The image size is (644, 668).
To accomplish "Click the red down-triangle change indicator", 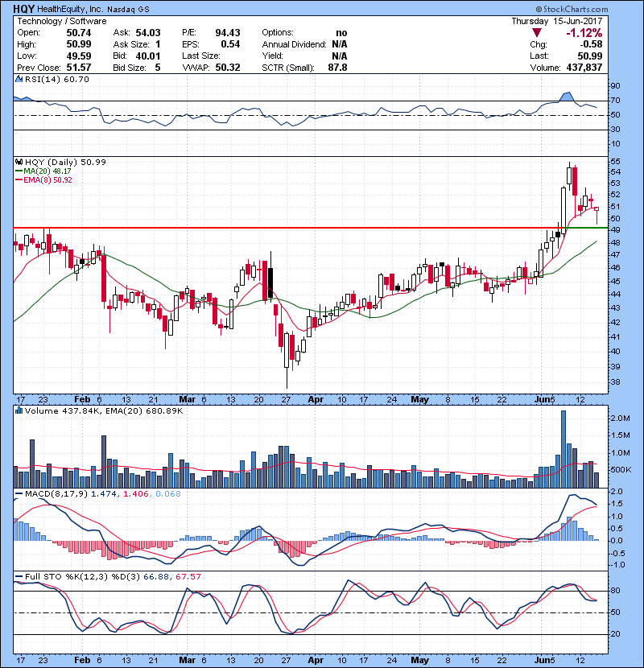I will click(537, 33).
